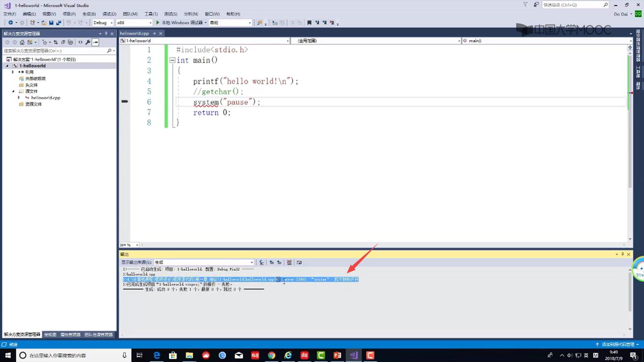Click the Home icon in Solution Explorer
Image resolution: width=644 pixels, height=362 pixels.
pos(22,42)
